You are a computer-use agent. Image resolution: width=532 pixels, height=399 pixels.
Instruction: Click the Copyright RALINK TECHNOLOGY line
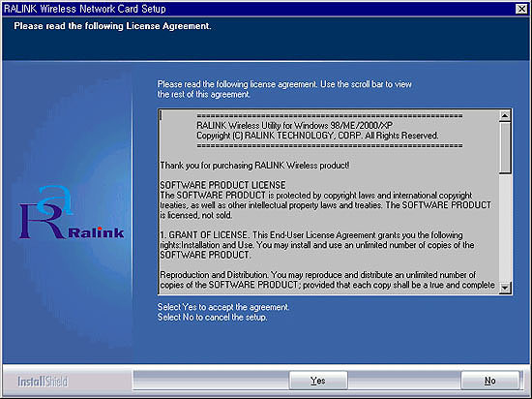[x=317, y=136]
